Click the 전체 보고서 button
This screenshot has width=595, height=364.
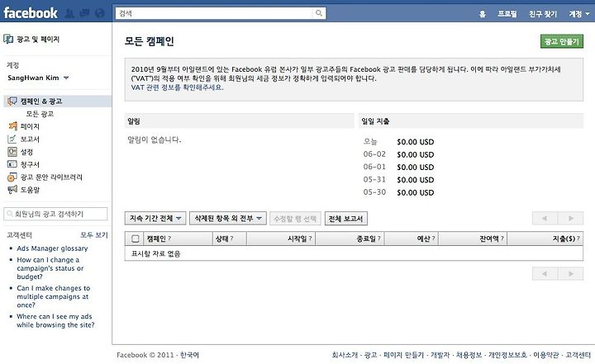[345, 219]
